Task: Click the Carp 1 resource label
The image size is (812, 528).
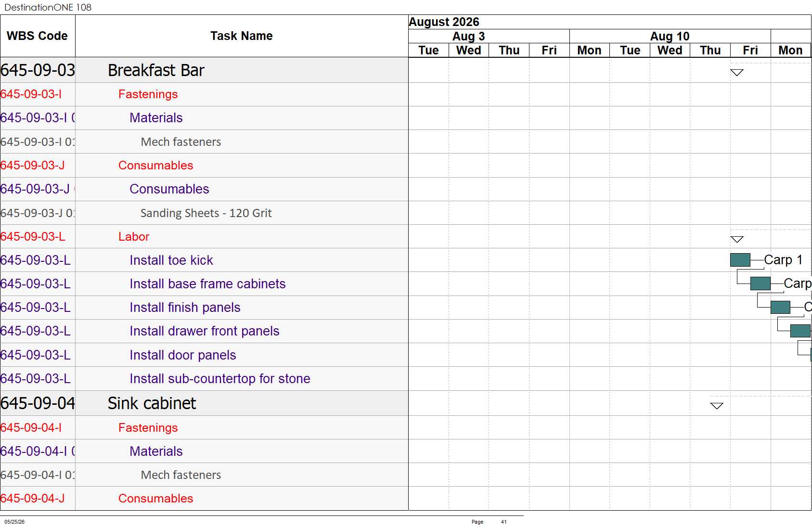Action: (x=783, y=260)
